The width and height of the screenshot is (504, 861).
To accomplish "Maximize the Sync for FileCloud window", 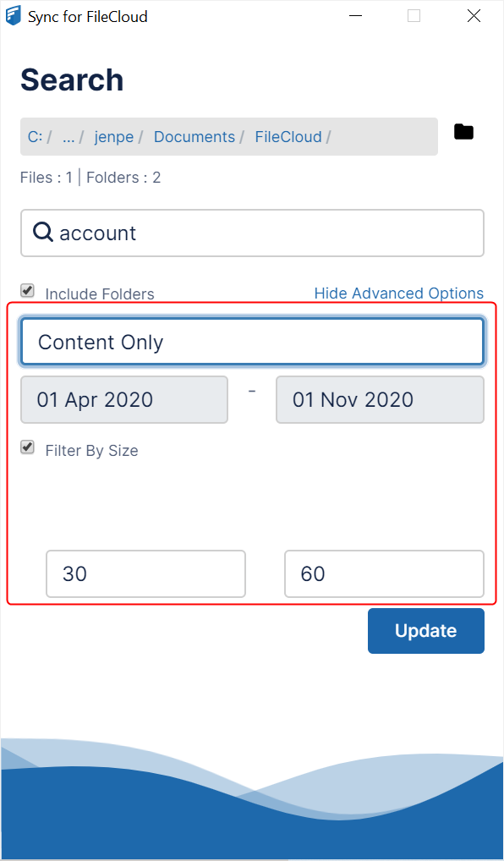I will tap(414, 15).
